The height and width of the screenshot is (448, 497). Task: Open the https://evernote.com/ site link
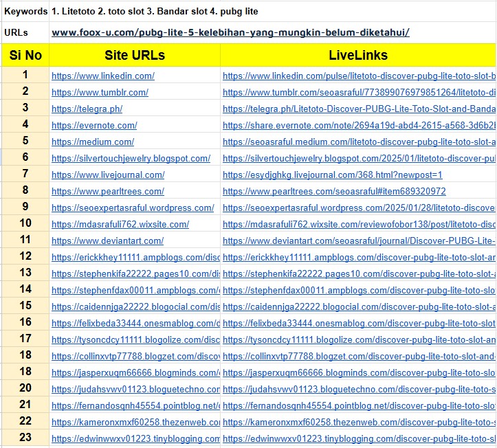[x=94, y=125]
